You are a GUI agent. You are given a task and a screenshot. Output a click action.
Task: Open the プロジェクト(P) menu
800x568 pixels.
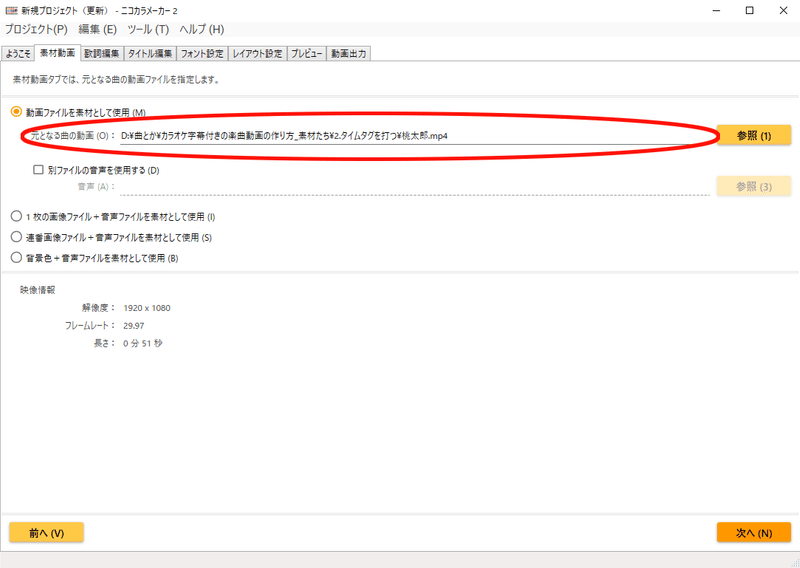click(36, 29)
